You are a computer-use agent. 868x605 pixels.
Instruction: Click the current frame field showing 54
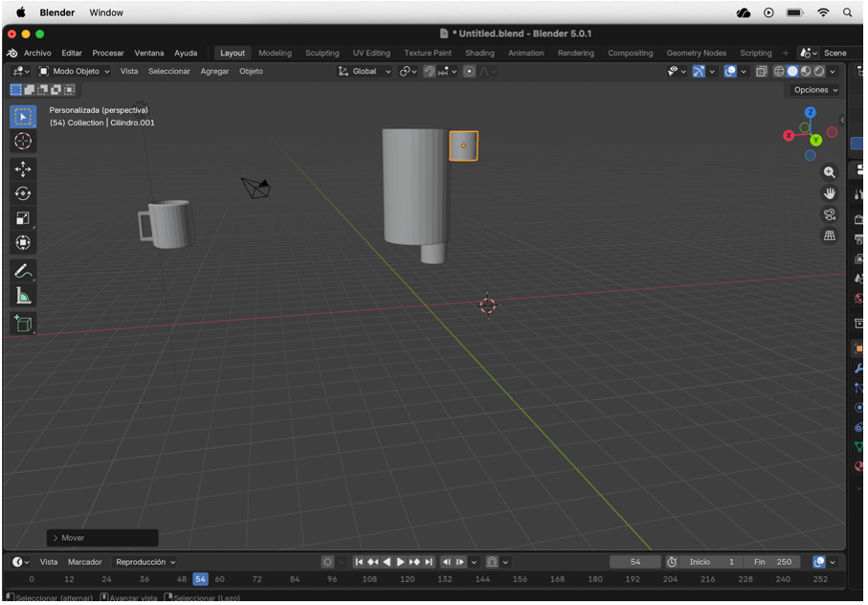(635, 562)
